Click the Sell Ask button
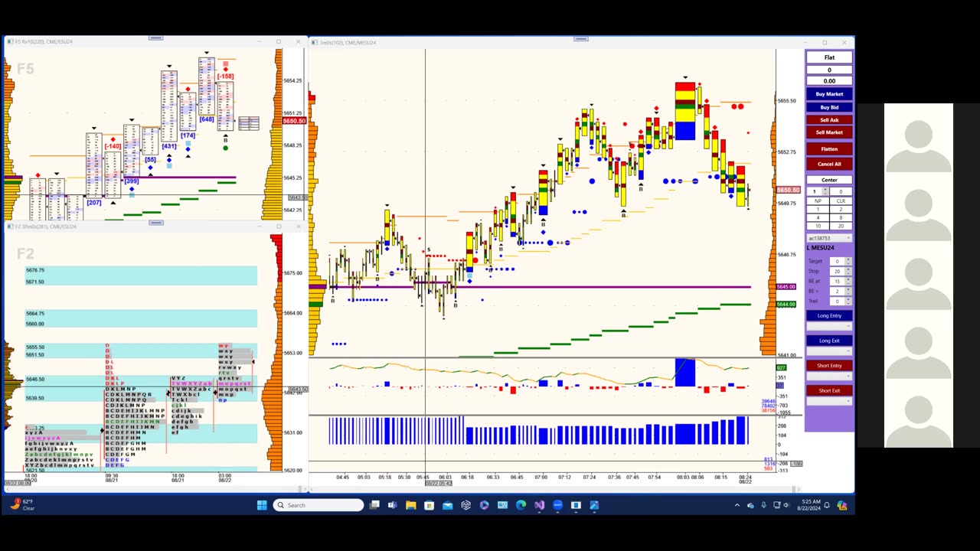The height and width of the screenshot is (551, 980). coord(829,119)
